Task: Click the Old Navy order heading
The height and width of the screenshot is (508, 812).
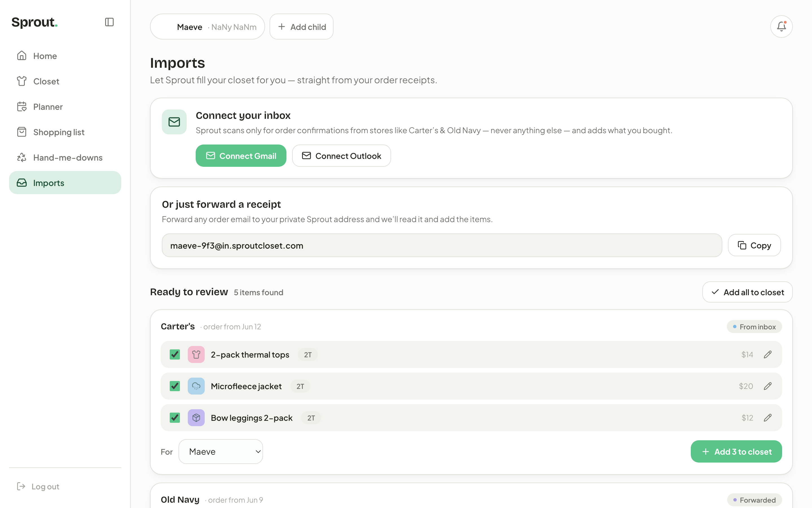Action: (x=180, y=500)
